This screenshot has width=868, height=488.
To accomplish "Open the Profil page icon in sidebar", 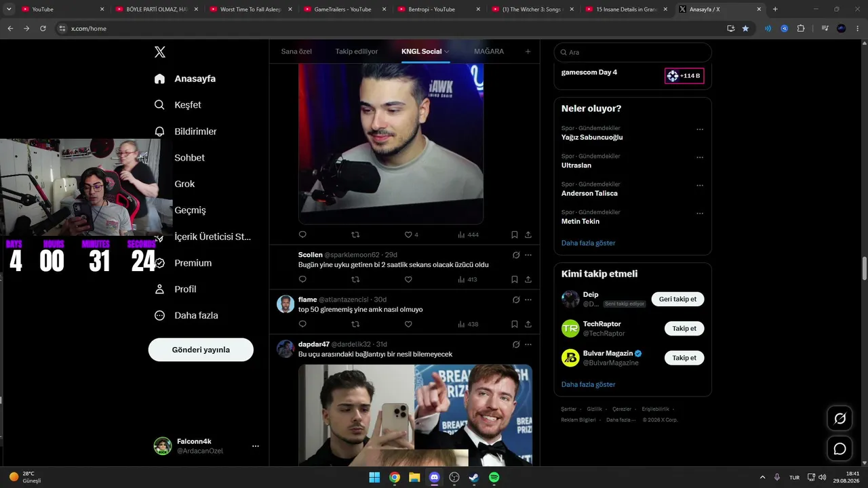I will pyautogui.click(x=159, y=289).
